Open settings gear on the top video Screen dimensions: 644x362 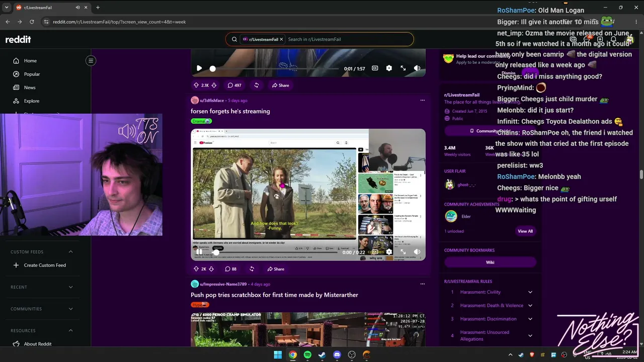click(x=389, y=68)
